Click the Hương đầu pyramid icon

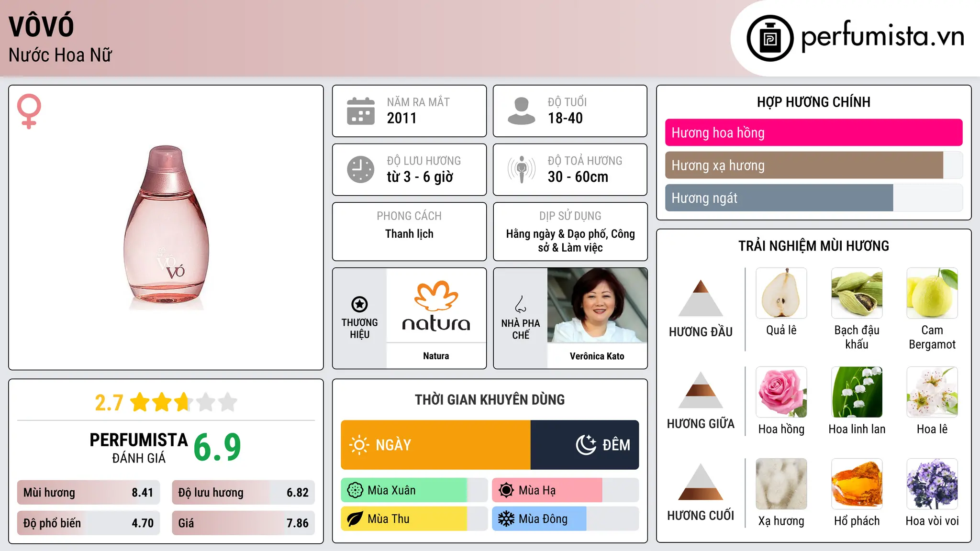tap(701, 298)
